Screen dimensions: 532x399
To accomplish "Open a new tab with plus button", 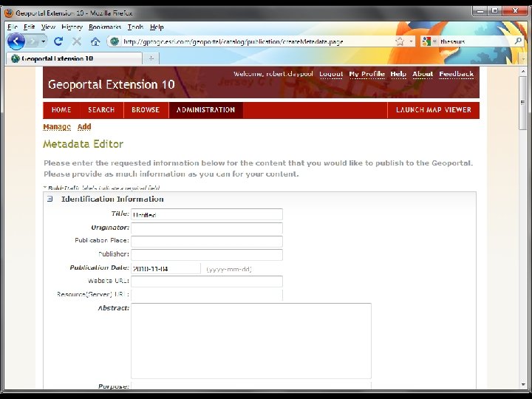I will point(151,58).
